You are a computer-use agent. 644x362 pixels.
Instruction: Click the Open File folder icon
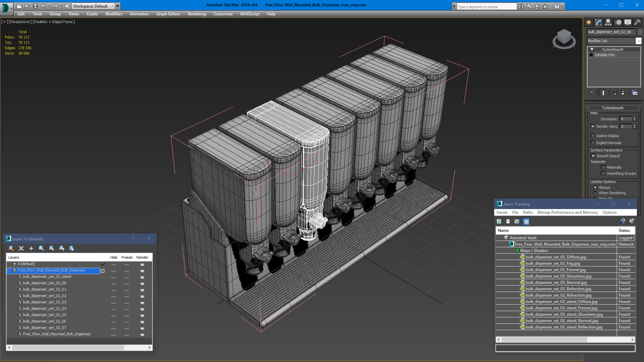pos(27,6)
